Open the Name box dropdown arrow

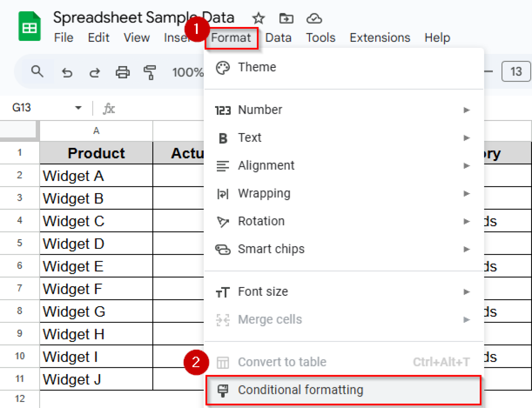click(78, 108)
